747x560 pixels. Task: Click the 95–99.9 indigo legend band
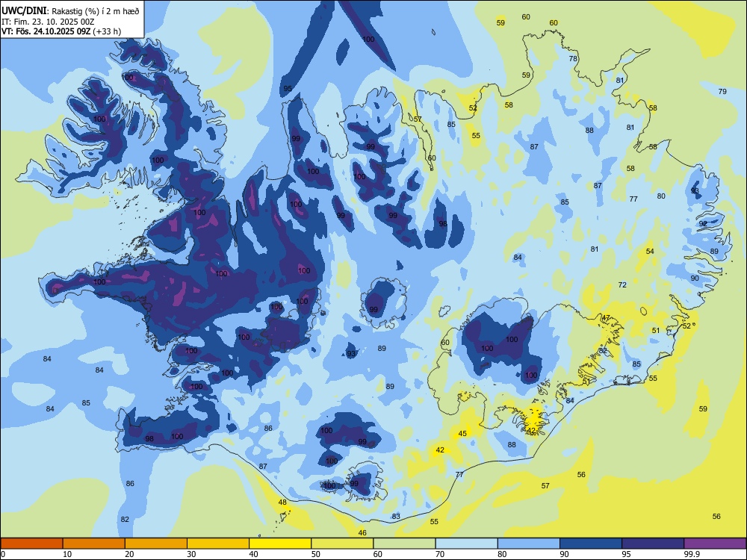point(653,544)
